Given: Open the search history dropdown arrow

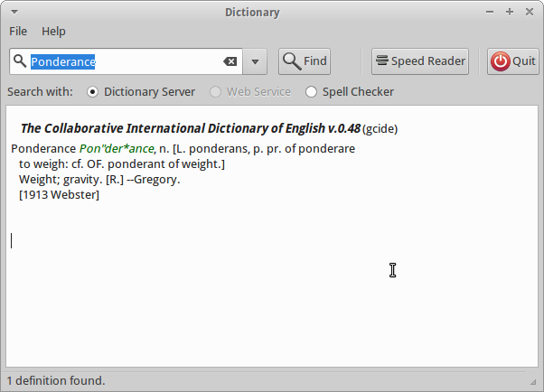Looking at the screenshot, I should pyautogui.click(x=255, y=61).
